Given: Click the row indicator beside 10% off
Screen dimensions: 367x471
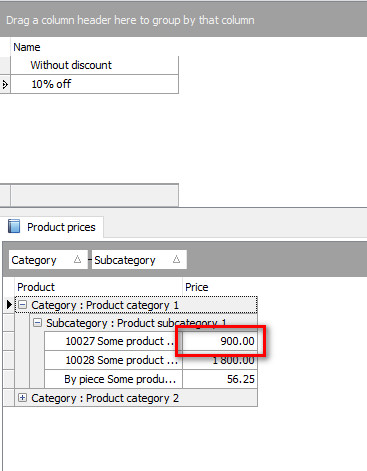Looking at the screenshot, I should 5,84.
